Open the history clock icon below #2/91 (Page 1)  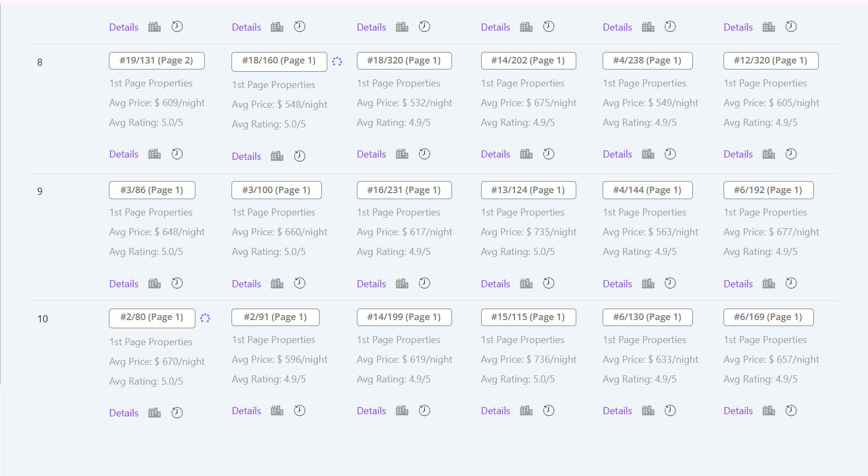299,411
